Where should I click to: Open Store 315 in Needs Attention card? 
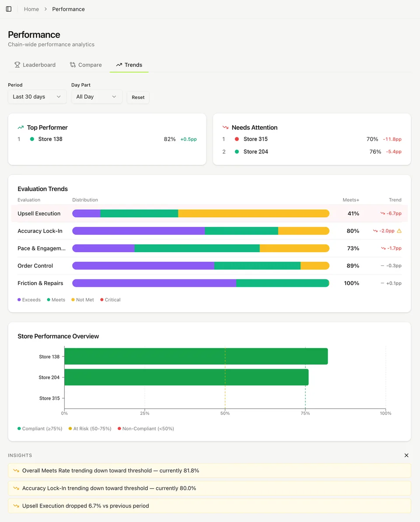(x=255, y=139)
